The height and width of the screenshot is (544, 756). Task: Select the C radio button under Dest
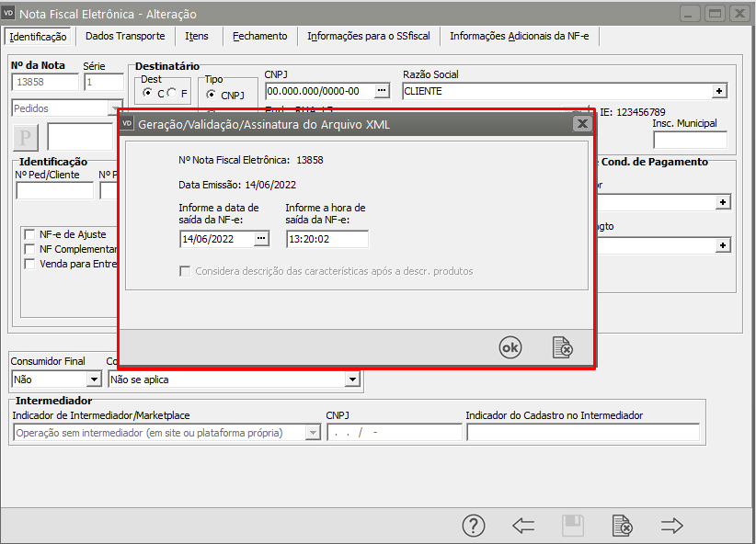point(148,94)
